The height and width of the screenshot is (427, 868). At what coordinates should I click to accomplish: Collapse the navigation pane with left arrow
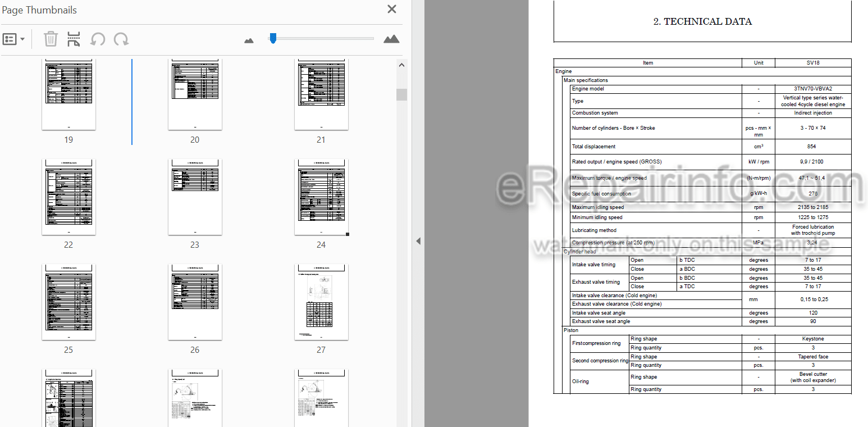click(418, 241)
